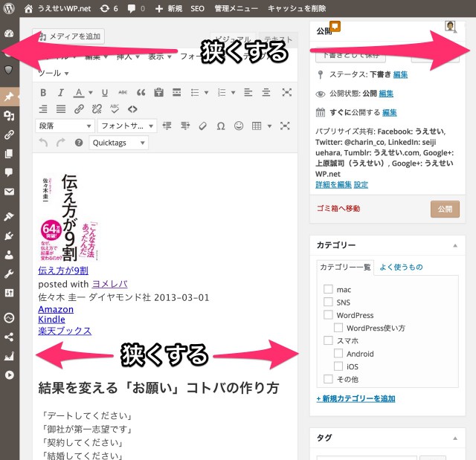Apply strikethrough ABC formatting
This screenshot has width=476, height=460.
point(123,92)
